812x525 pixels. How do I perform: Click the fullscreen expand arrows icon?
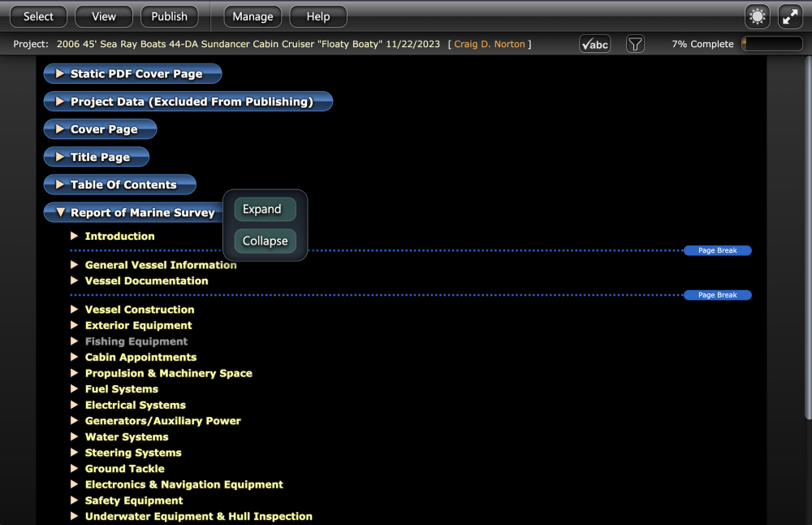point(789,15)
